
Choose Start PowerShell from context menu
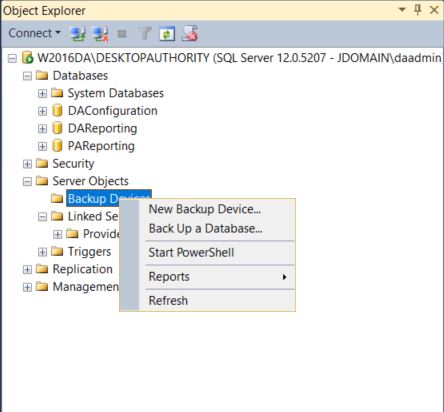(x=191, y=253)
